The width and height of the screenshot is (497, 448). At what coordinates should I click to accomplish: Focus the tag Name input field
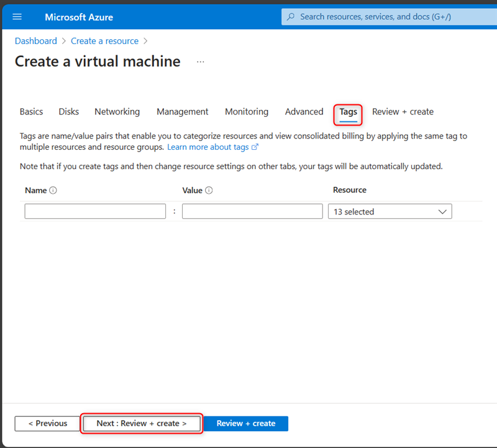coord(95,211)
